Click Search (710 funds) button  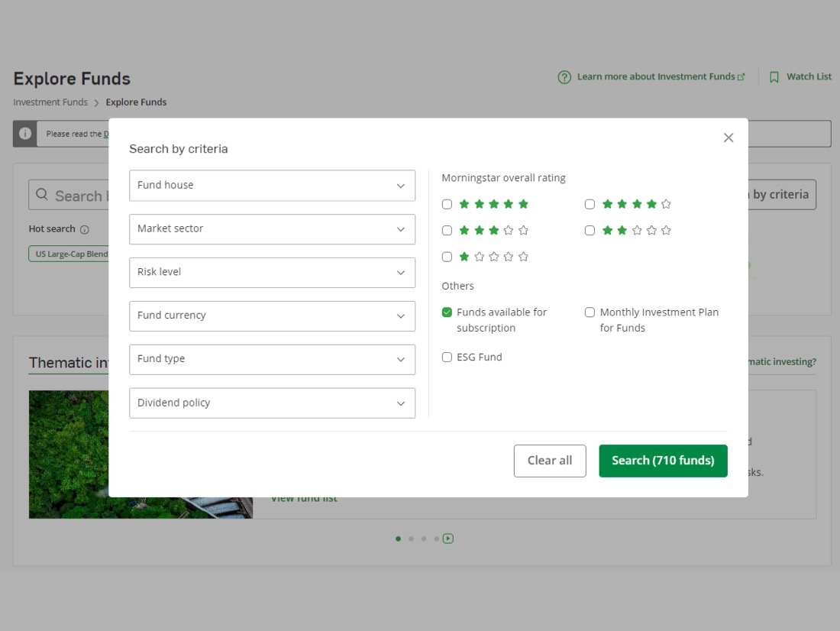[662, 461]
